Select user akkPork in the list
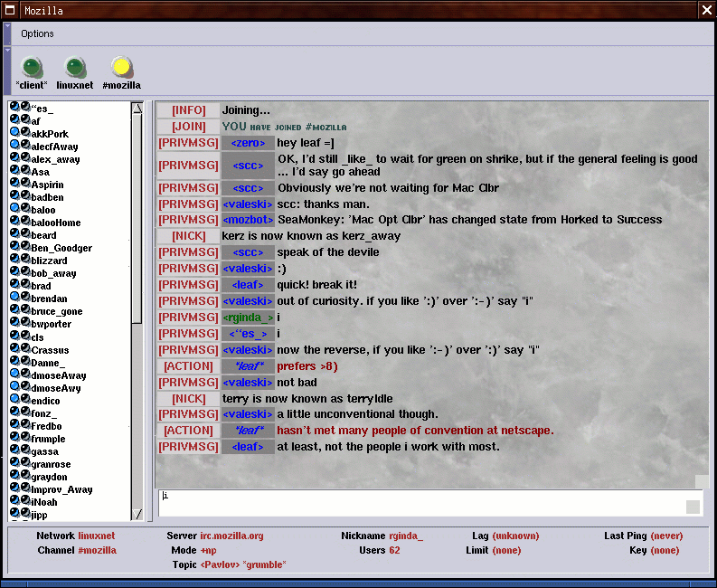717x588 pixels. coord(50,134)
